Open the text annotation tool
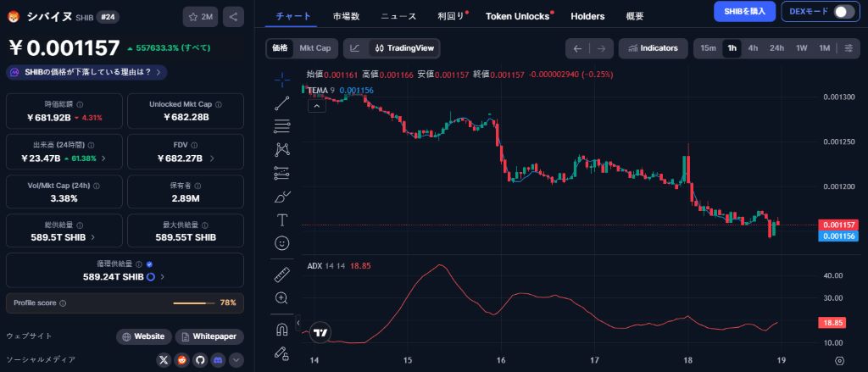 tap(282, 219)
